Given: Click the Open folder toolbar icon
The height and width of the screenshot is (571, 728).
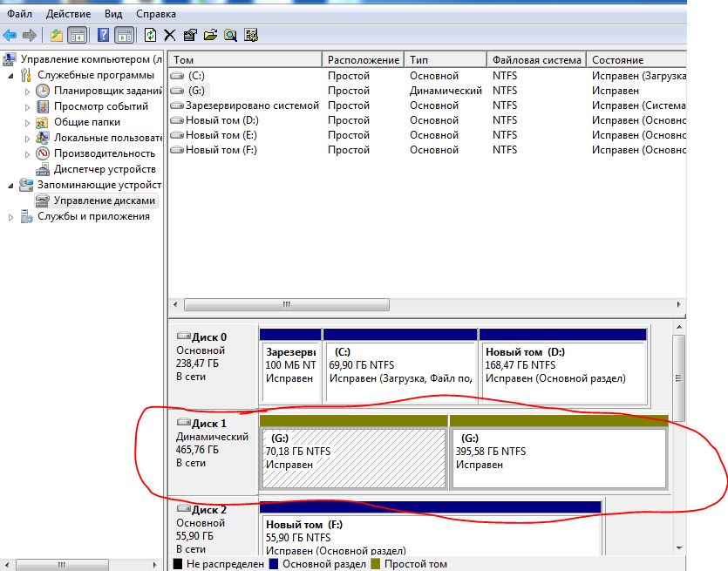Looking at the screenshot, I should click(210, 35).
